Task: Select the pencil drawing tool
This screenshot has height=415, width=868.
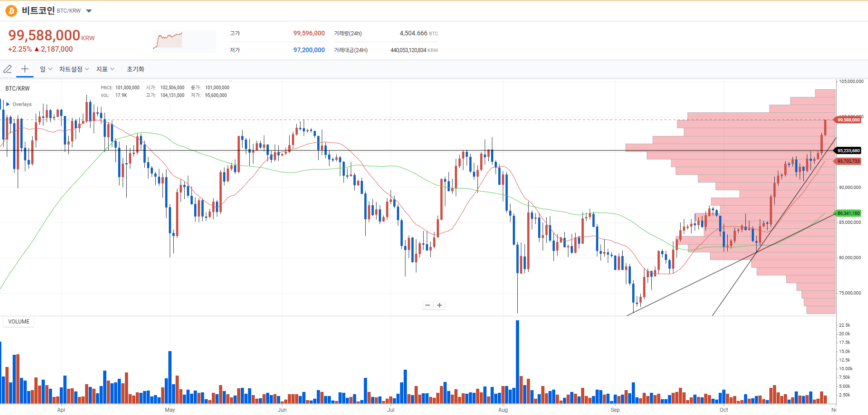Action: pos(8,69)
